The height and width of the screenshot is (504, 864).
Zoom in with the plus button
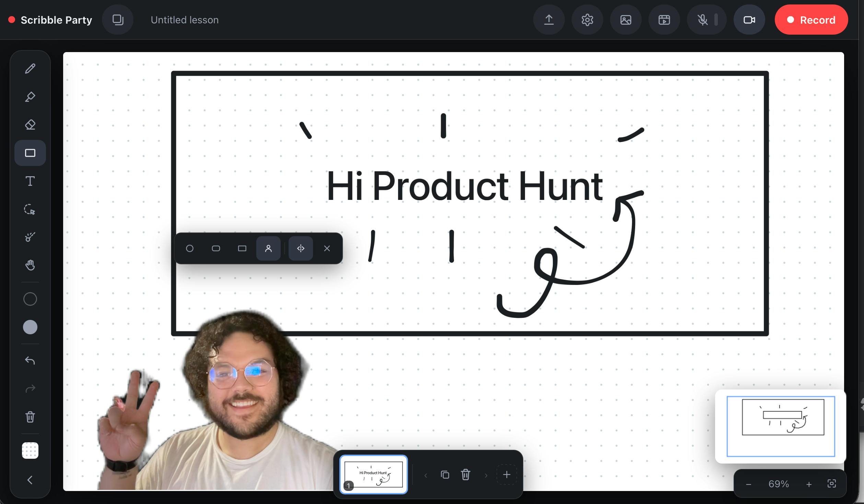click(809, 484)
